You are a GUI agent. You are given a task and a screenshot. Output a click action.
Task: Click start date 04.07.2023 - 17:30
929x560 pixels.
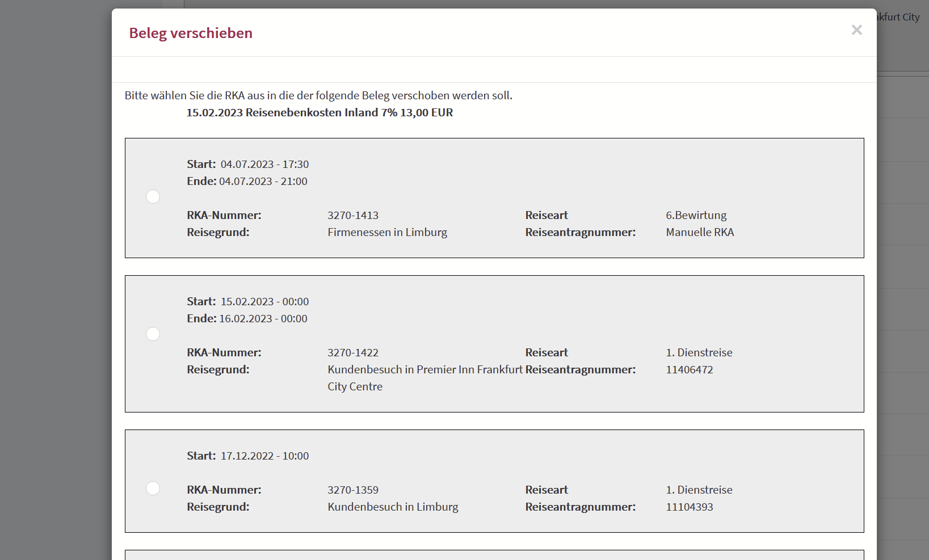[264, 165]
